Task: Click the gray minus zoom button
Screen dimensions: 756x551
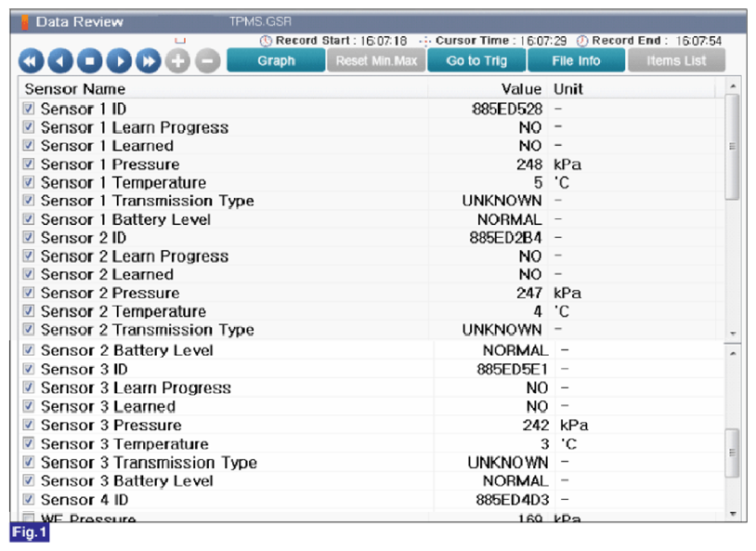Action: [208, 61]
